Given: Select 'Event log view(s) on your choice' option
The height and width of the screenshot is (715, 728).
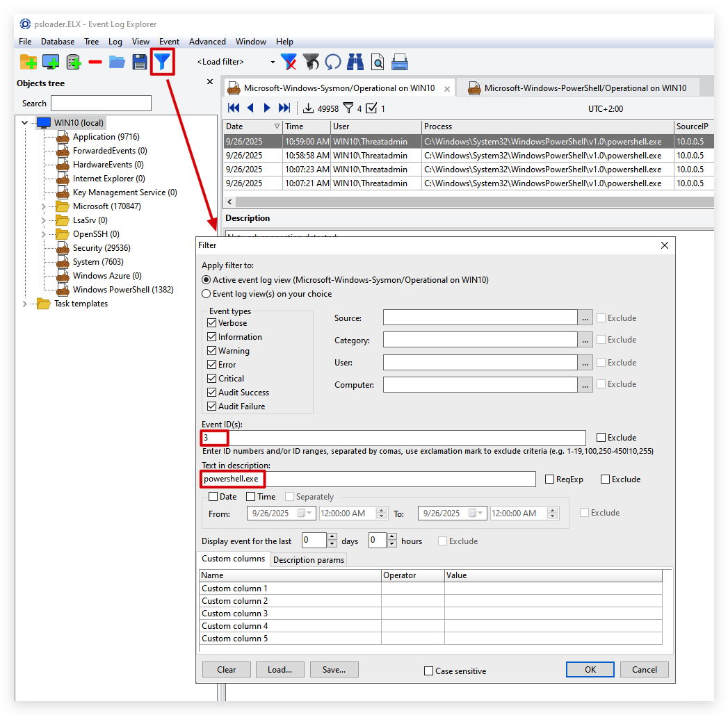Looking at the screenshot, I should pos(206,294).
